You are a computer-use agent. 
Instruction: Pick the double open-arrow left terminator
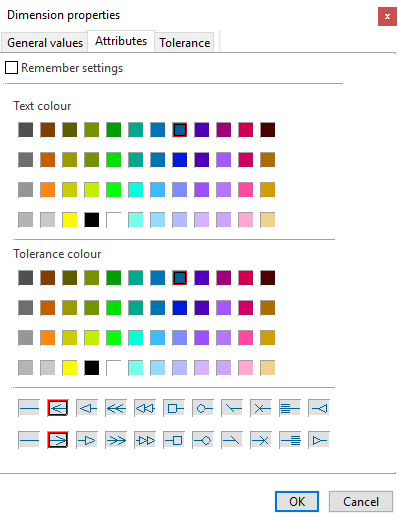(x=116, y=408)
